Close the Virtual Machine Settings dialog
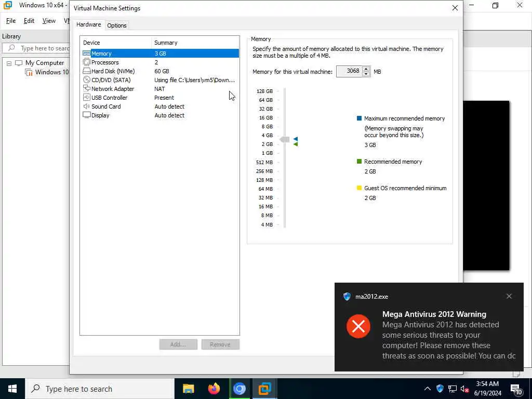 (455, 8)
